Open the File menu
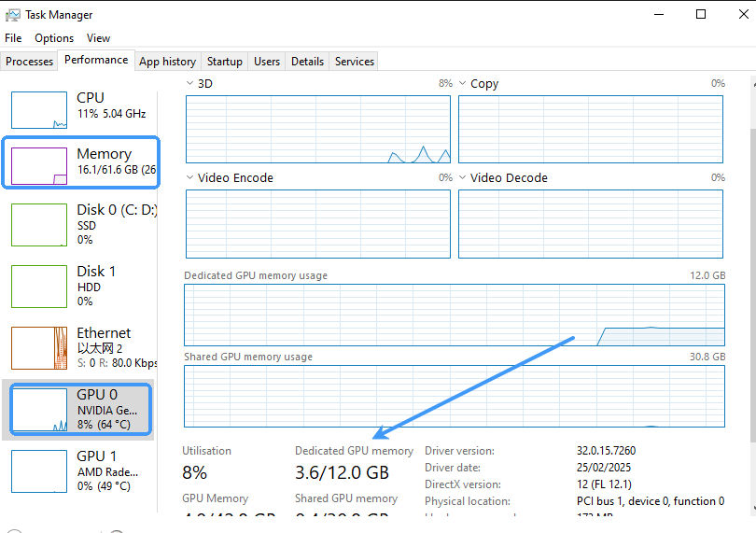Image resolution: width=756 pixels, height=533 pixels. coord(13,38)
